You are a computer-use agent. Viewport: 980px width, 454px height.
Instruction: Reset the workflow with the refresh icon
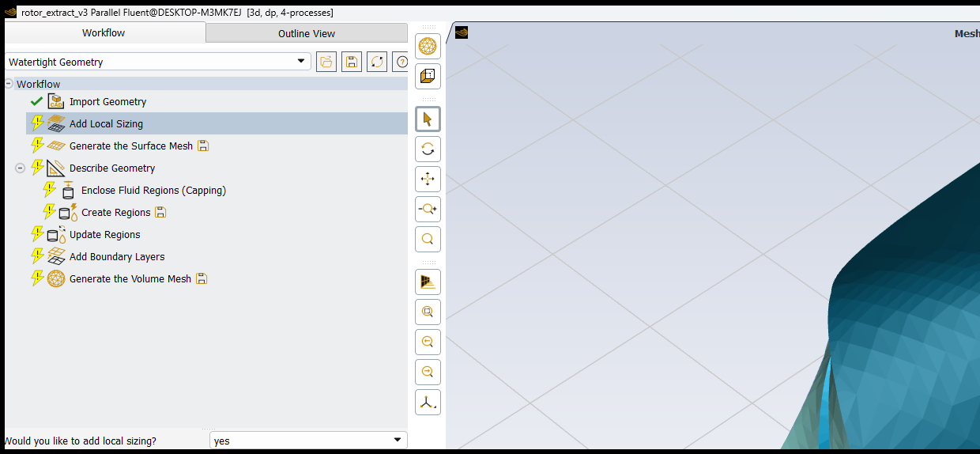point(377,62)
